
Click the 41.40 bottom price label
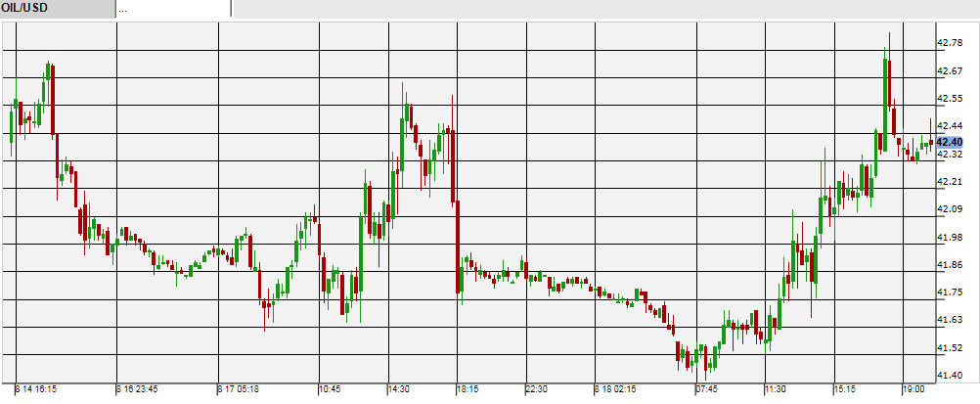[951, 376]
